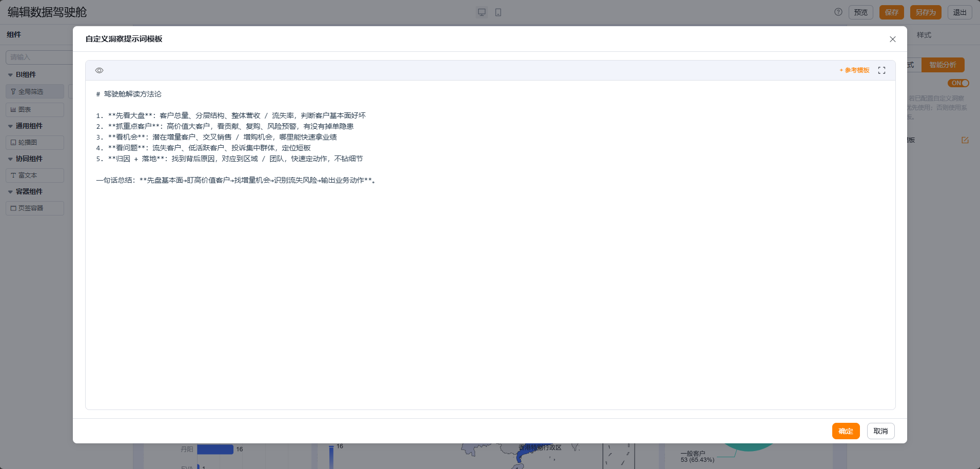The width and height of the screenshot is (980, 469).
Task: Click the summary line 一句话总结
Action: point(236,180)
